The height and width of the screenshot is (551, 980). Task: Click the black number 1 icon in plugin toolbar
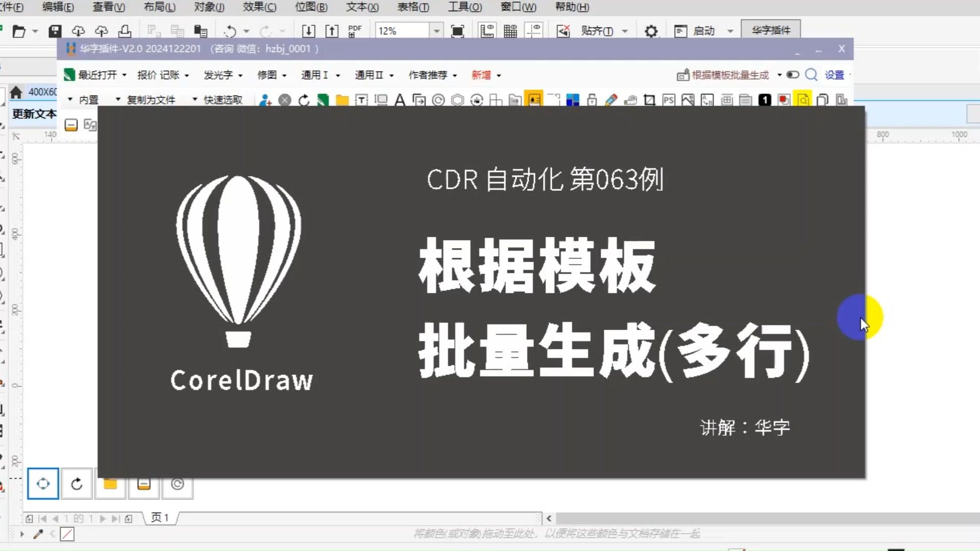point(765,100)
